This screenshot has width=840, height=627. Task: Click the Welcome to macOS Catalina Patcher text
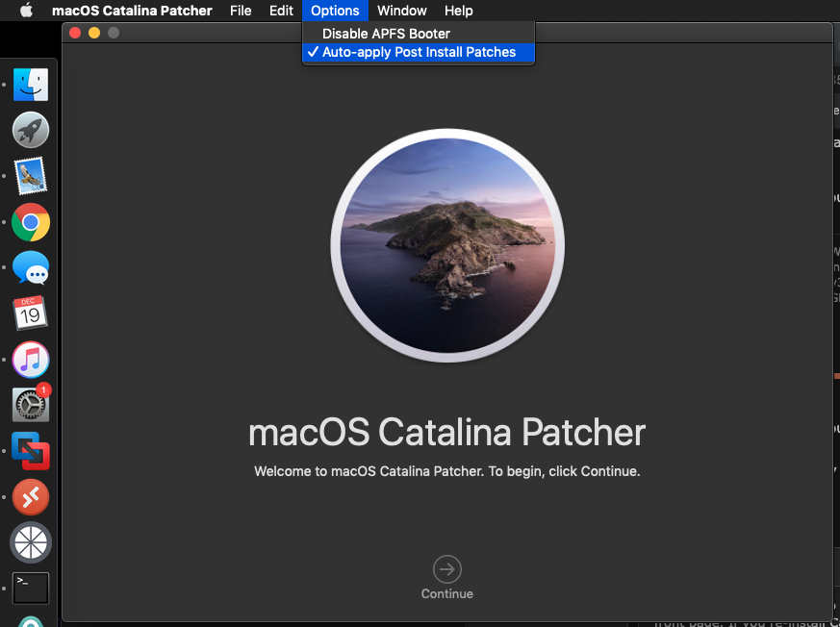[446, 471]
